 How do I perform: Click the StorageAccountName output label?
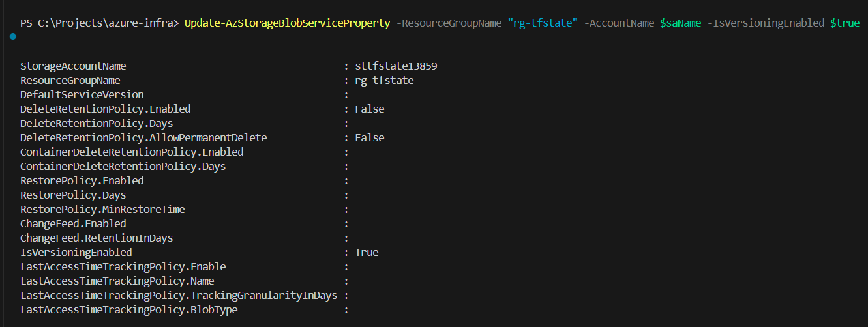(x=73, y=66)
